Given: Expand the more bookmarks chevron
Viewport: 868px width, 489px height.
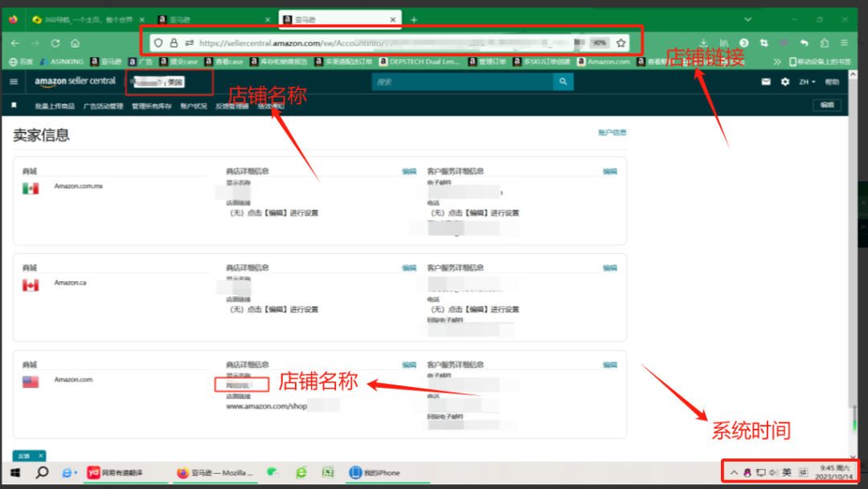Looking at the screenshot, I should tap(777, 62).
